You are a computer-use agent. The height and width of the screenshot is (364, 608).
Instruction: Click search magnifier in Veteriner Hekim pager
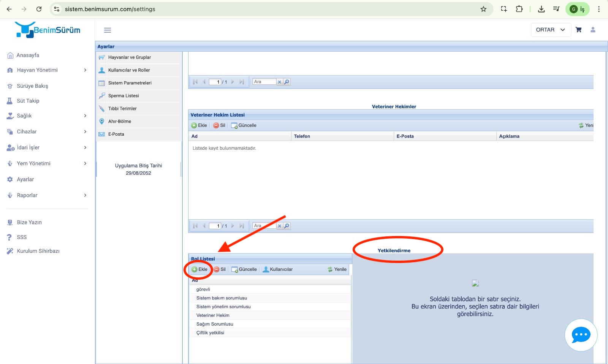click(287, 226)
